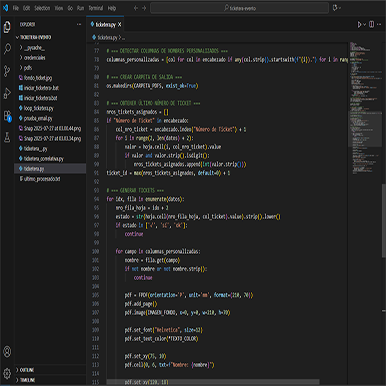Click ticketera.py file icon in breadcrumb
This screenshot has width=386, height=386.
[x=94, y=38]
